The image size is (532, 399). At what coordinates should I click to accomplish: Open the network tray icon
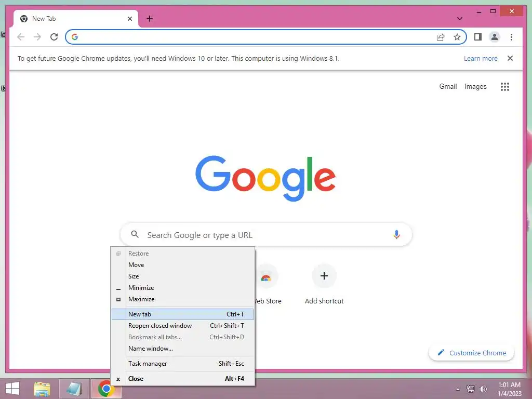coord(471,389)
